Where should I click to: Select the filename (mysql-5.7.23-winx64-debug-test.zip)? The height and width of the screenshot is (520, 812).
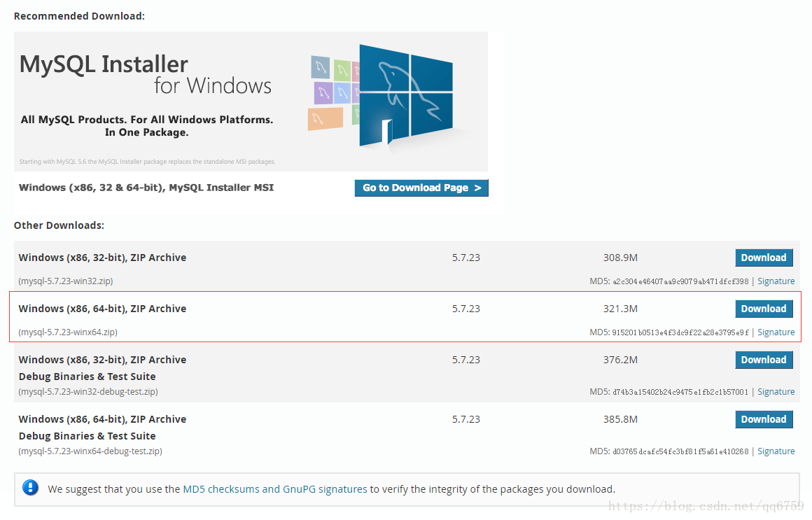click(x=90, y=451)
